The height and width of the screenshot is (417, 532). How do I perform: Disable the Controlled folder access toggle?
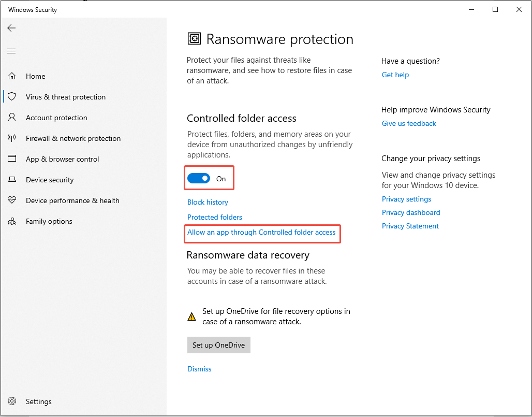click(199, 178)
